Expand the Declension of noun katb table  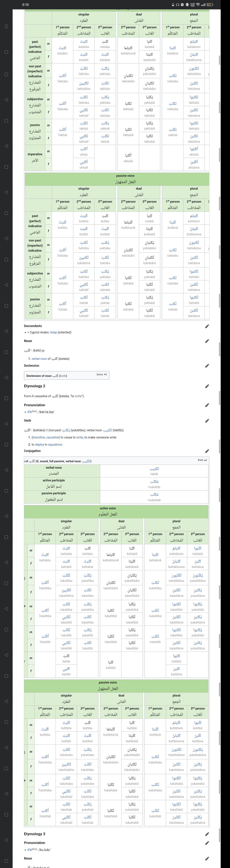coord(102,374)
